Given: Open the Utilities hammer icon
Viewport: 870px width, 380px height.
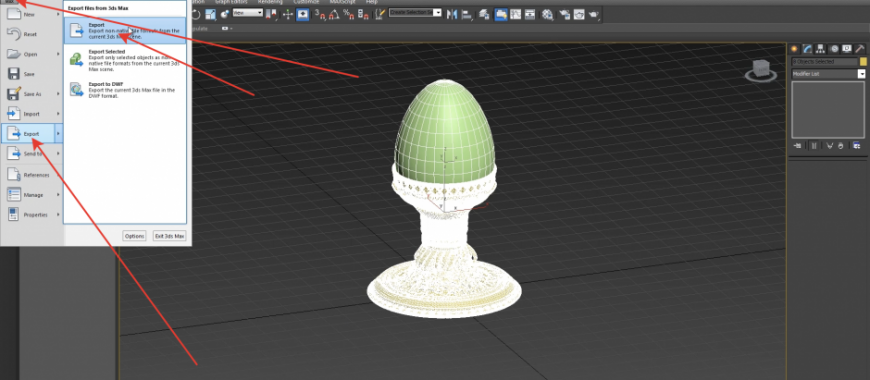Looking at the screenshot, I should [859, 49].
